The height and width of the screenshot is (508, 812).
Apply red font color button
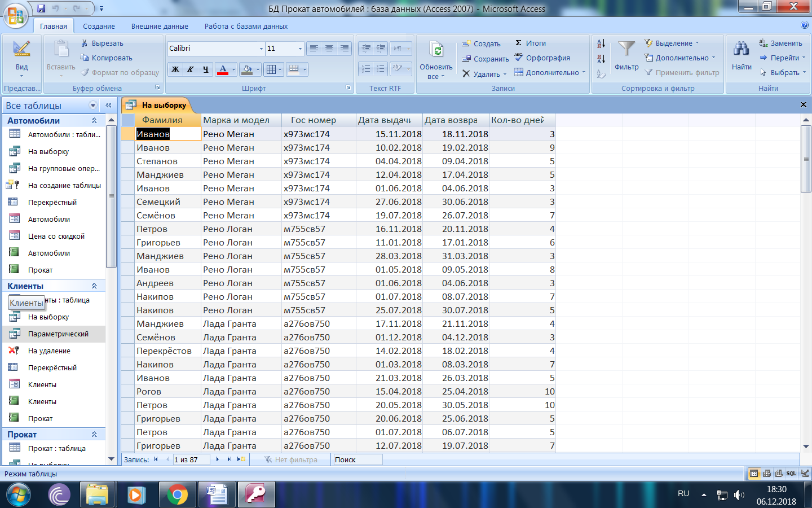[x=223, y=69]
